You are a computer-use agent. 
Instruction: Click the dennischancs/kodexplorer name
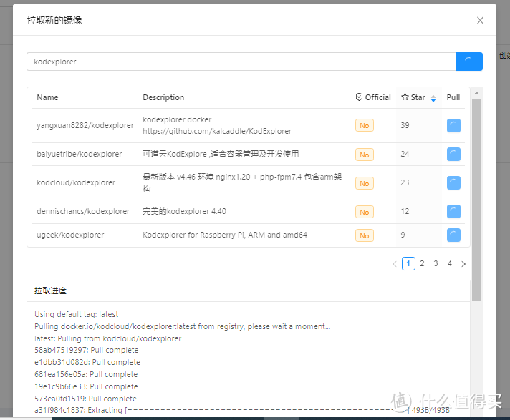83,212
